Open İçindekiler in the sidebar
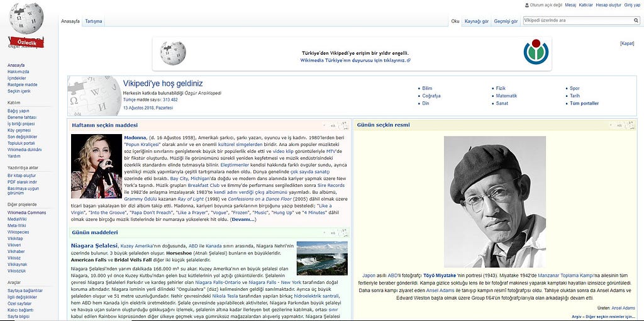This screenshot has height=321, width=644. (17, 78)
